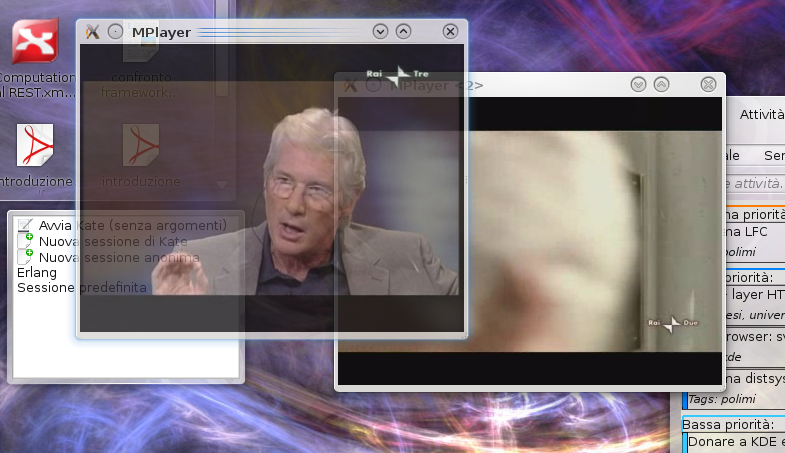
Task: Minimize the first MPlayer window
Action: 380,31
